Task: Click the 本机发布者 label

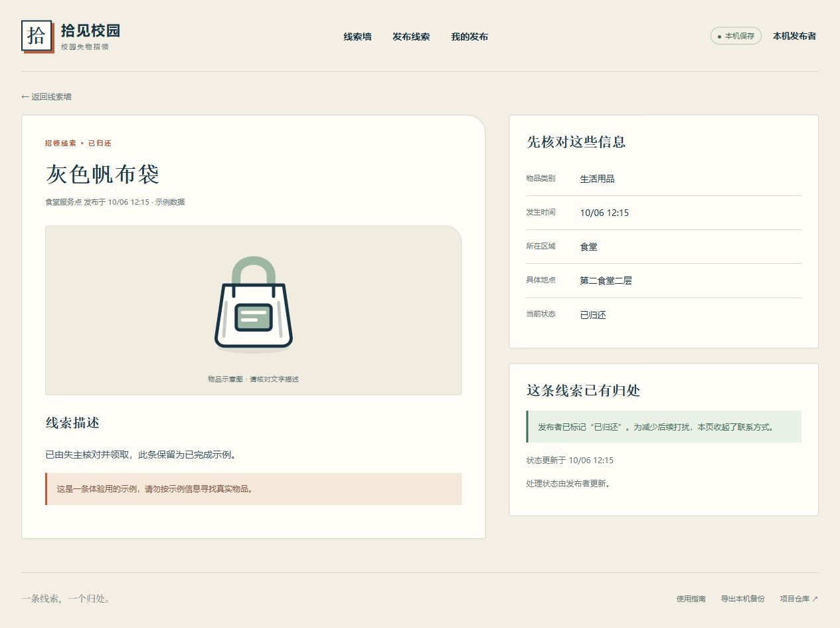Action: [x=794, y=36]
